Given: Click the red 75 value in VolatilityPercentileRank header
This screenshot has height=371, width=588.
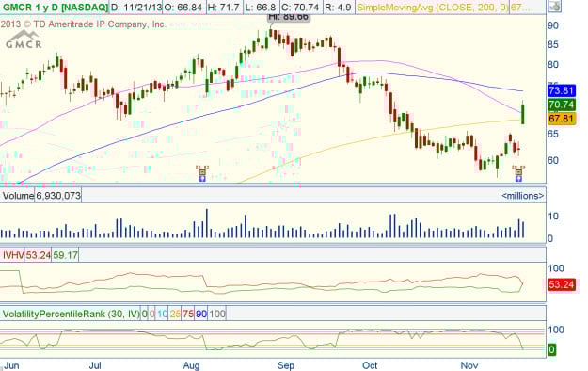Looking at the screenshot, I should pyautogui.click(x=188, y=314).
